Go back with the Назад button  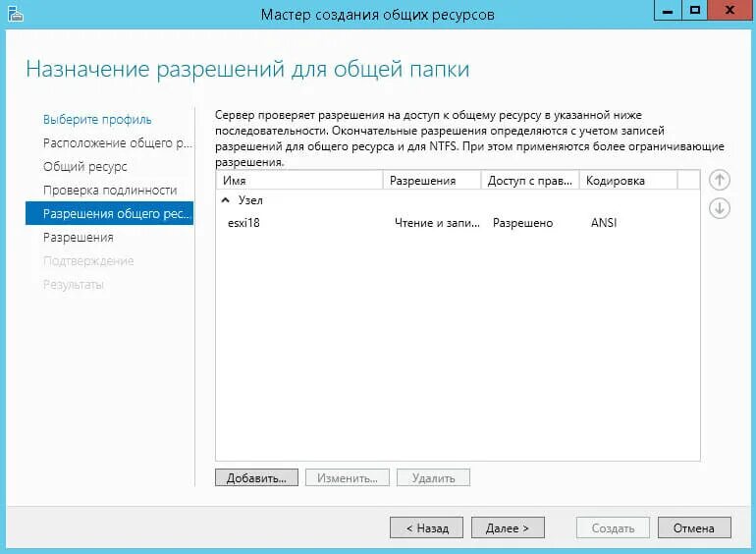point(427,527)
